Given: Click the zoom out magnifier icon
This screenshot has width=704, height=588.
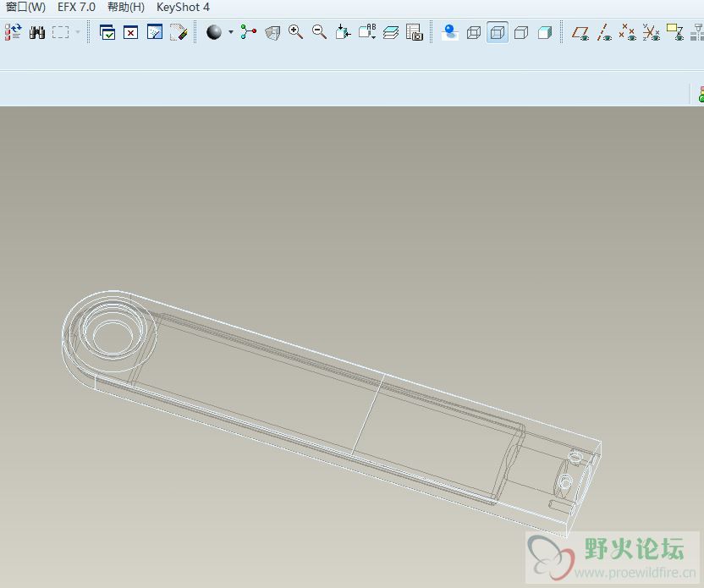Looking at the screenshot, I should 319,32.
